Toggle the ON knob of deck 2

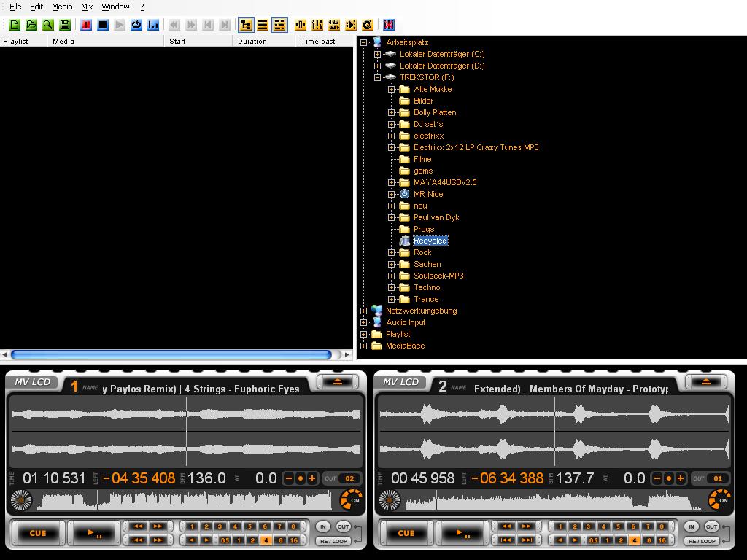pos(719,500)
